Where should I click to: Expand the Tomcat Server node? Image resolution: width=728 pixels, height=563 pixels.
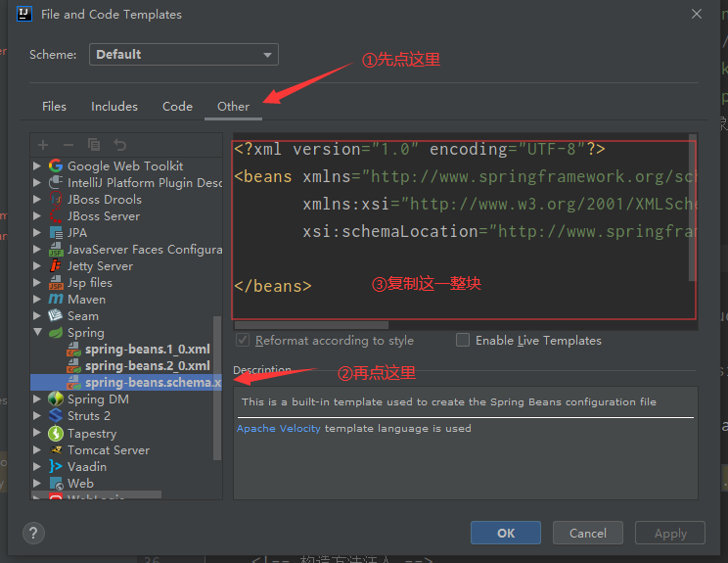[x=37, y=450]
